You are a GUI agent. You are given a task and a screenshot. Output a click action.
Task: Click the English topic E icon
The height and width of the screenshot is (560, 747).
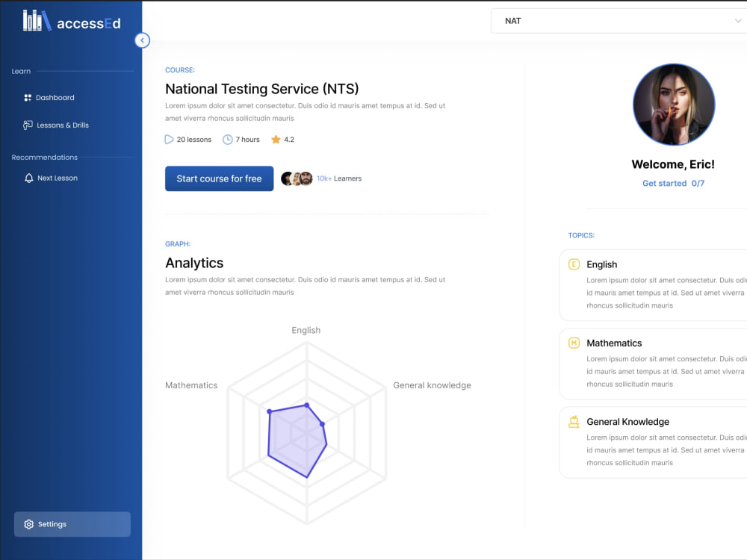tap(574, 264)
